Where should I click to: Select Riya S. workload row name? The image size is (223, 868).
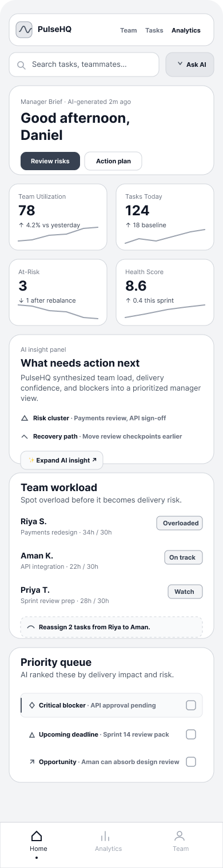tap(34, 521)
